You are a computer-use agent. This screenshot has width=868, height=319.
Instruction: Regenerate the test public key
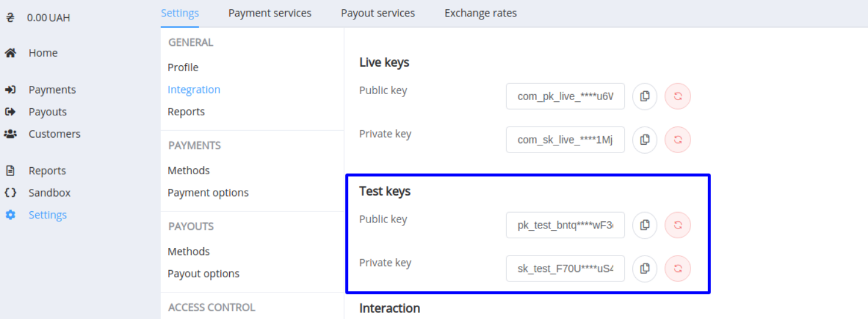point(678,225)
